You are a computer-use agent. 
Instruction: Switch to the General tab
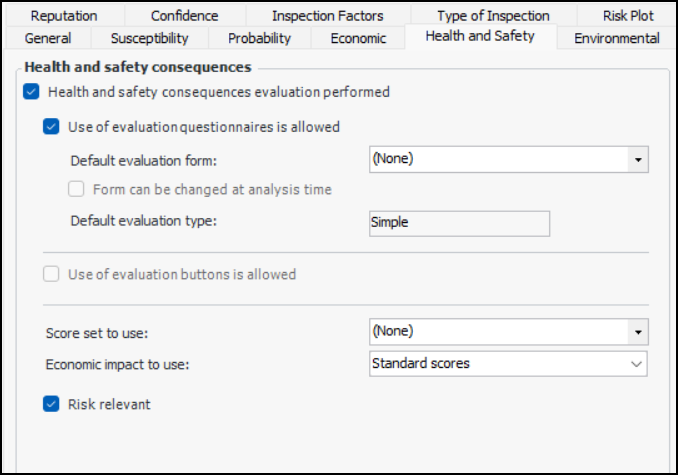(x=47, y=38)
